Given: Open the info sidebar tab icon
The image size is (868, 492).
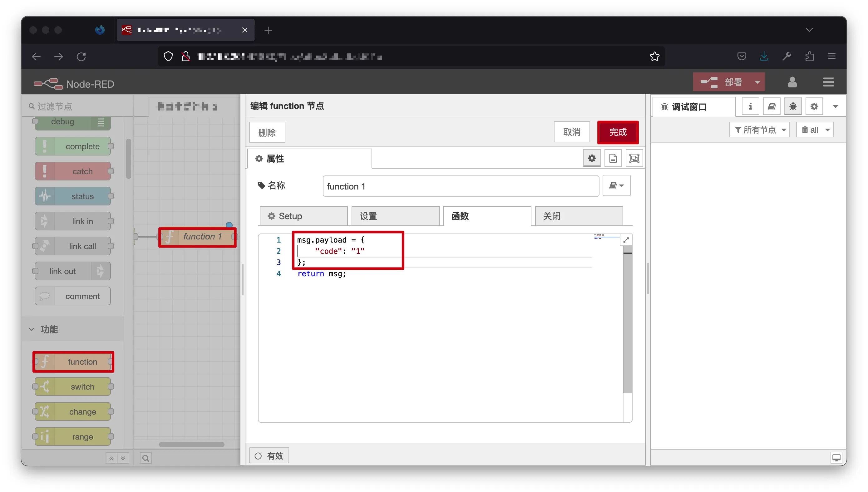Looking at the screenshot, I should click(750, 107).
